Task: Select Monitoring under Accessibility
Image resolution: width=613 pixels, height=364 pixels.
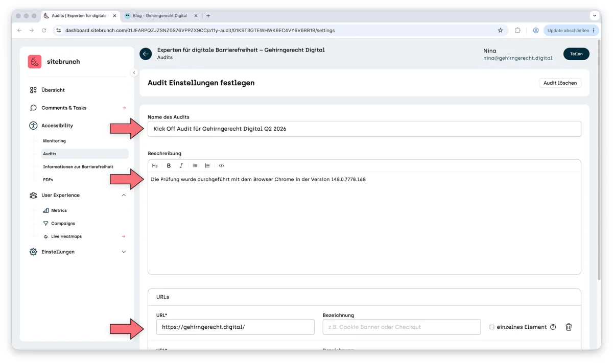Action: (x=54, y=141)
